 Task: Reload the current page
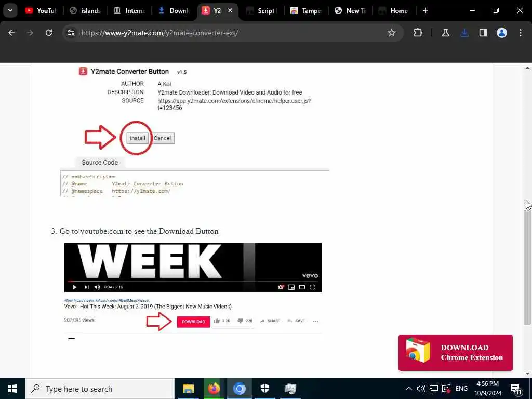(49, 33)
